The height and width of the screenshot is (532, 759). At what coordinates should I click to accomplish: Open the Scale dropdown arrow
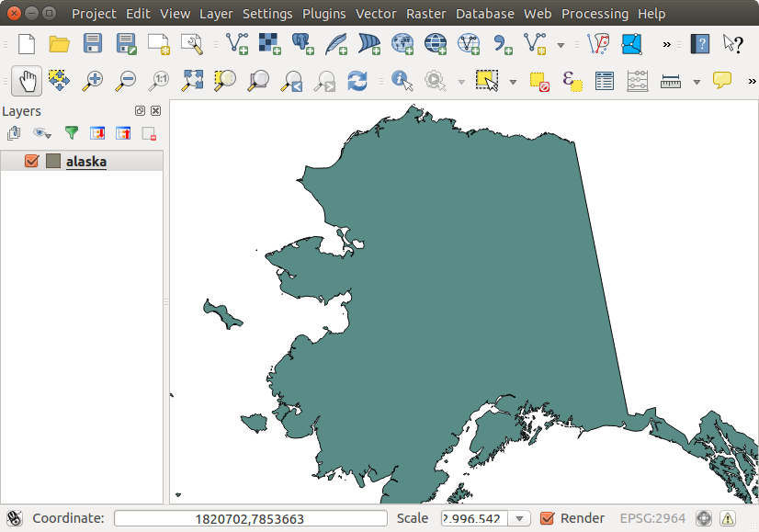(x=521, y=518)
